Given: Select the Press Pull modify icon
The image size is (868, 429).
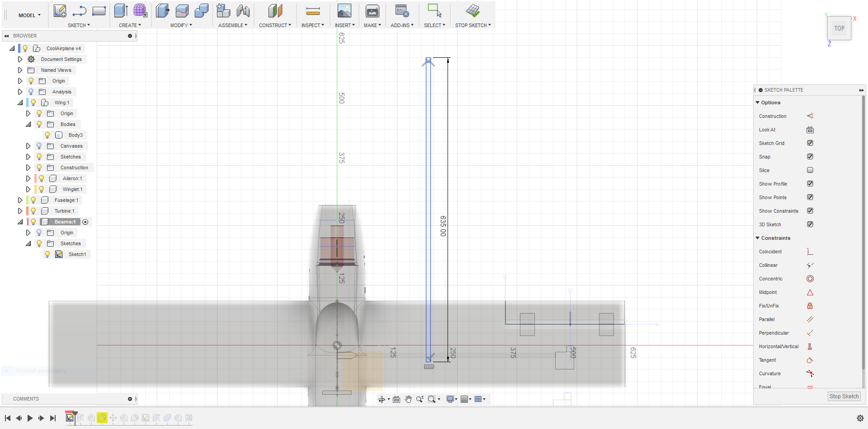Looking at the screenshot, I should coord(163,11).
